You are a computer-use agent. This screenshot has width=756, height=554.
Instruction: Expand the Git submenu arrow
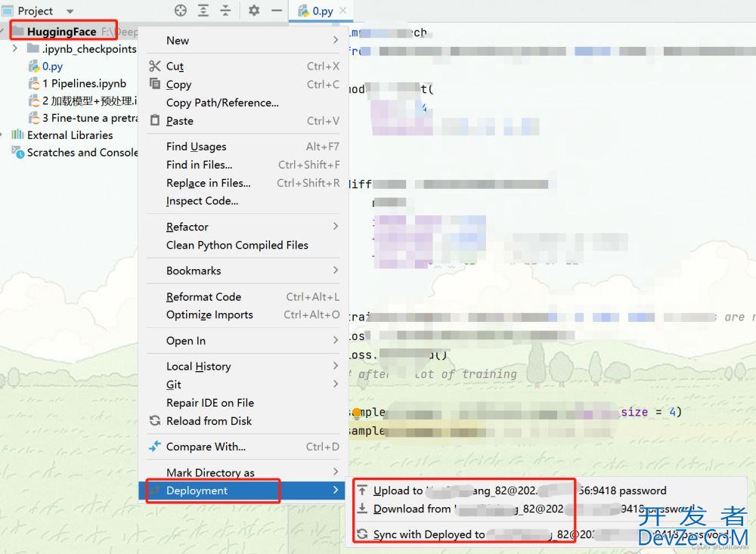[x=336, y=384]
